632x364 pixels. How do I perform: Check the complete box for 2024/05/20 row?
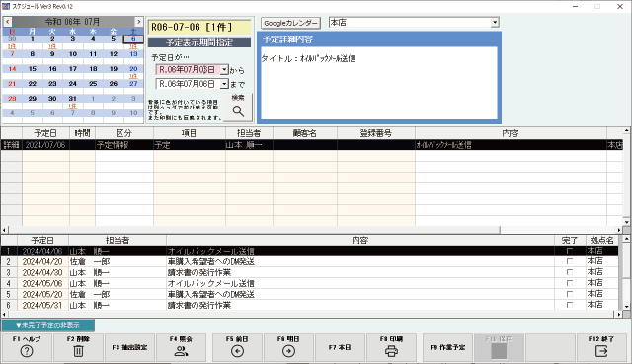click(x=570, y=294)
